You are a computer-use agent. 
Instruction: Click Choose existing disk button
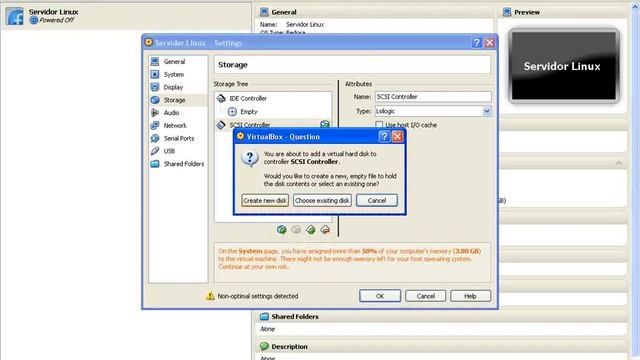coord(322,200)
